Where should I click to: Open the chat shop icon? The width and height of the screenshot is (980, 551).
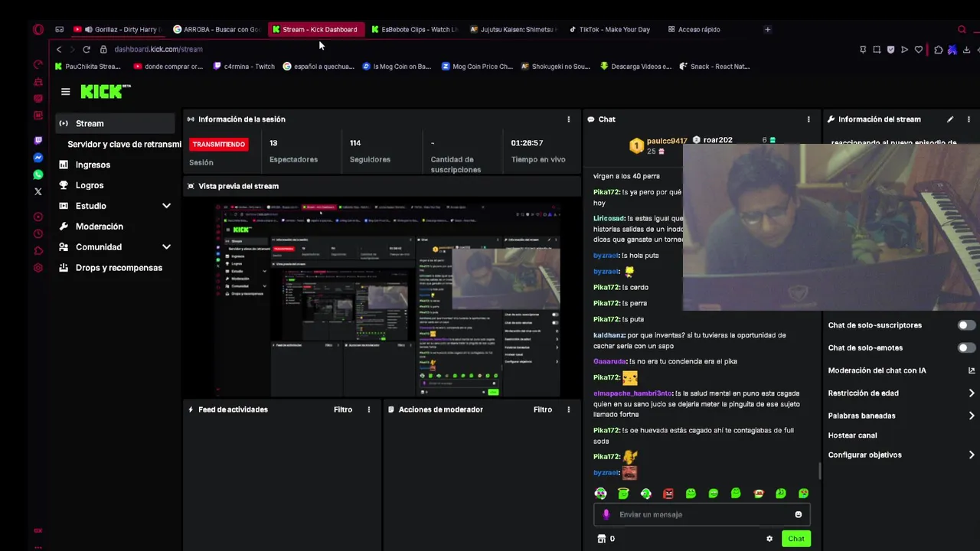[601, 539]
